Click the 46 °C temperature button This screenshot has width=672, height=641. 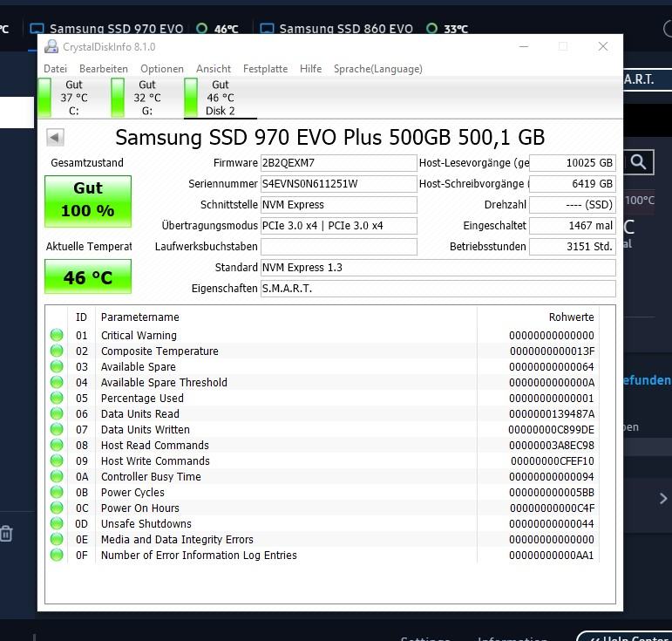coord(88,276)
